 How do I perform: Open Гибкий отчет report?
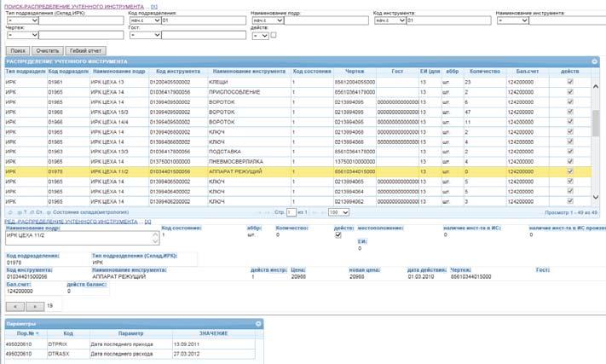tap(86, 50)
